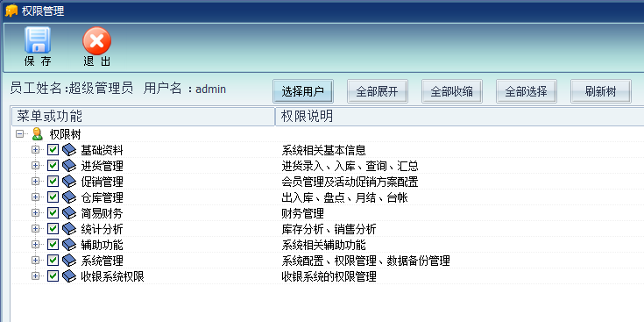
Task: Select the 系统管理 tree row label
Action: tap(102, 261)
